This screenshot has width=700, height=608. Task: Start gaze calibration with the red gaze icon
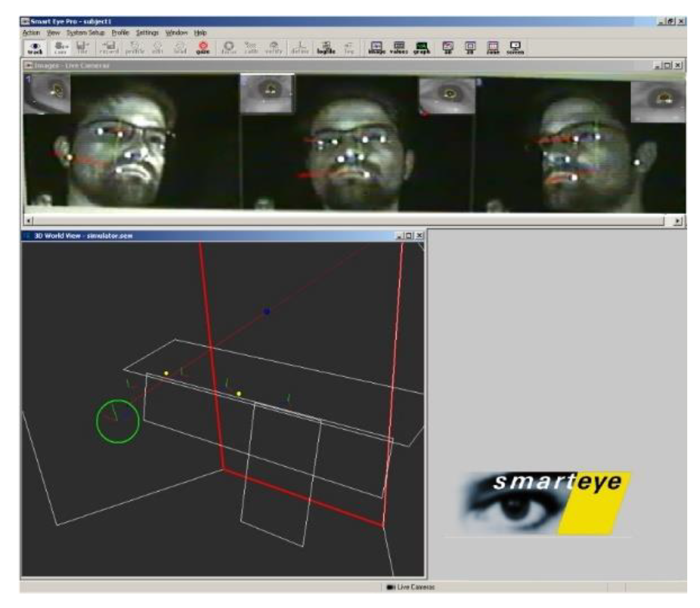pyautogui.click(x=203, y=48)
